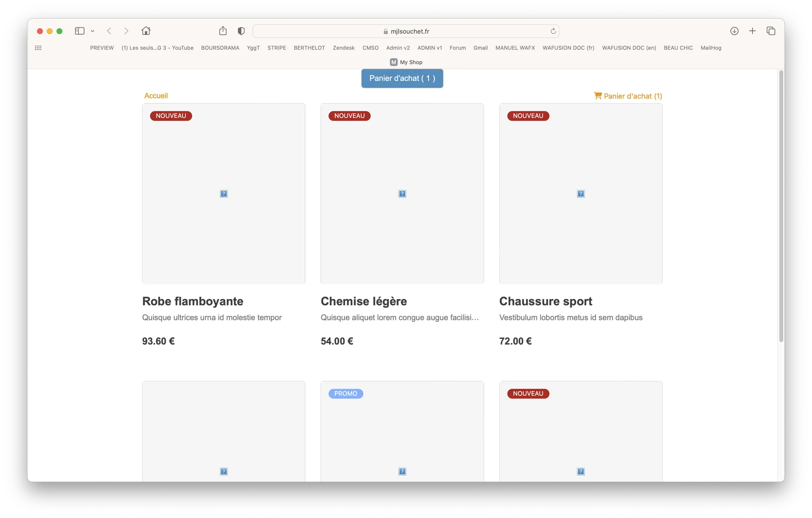Follow the Accueil link
Image resolution: width=812 pixels, height=518 pixels.
coord(156,96)
